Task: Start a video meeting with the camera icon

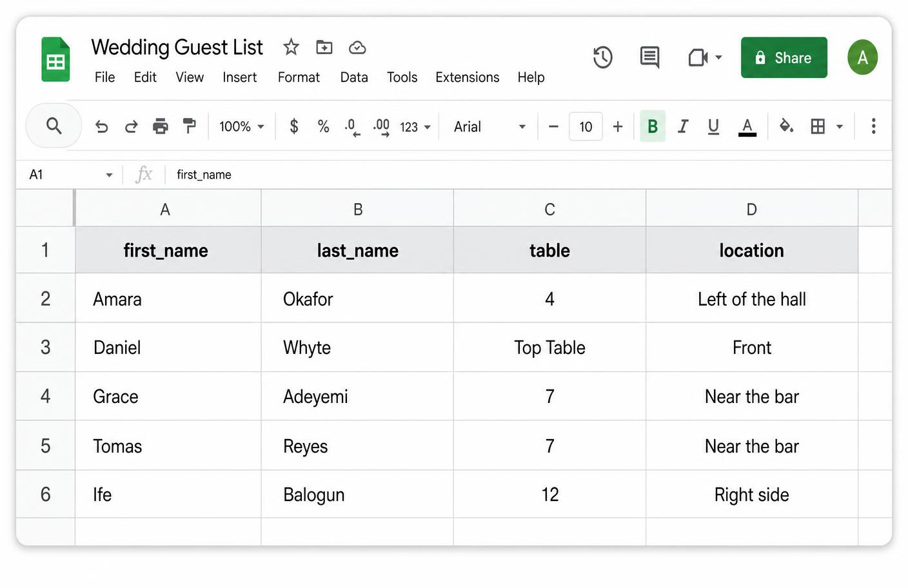Action: click(x=698, y=57)
